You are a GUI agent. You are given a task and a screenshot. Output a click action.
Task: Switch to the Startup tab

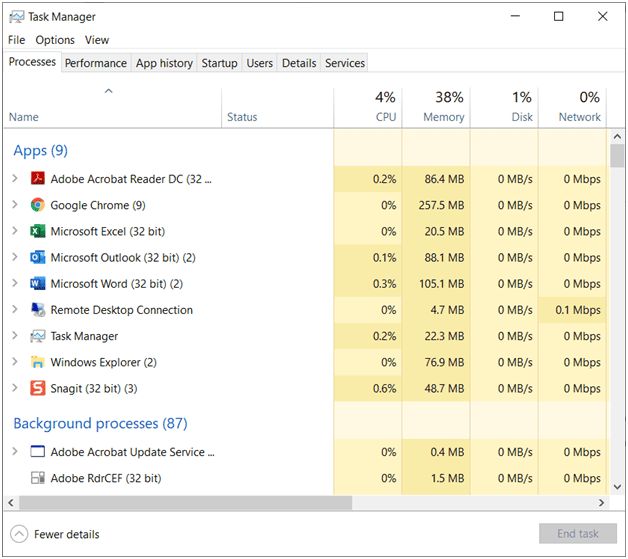pyautogui.click(x=219, y=63)
